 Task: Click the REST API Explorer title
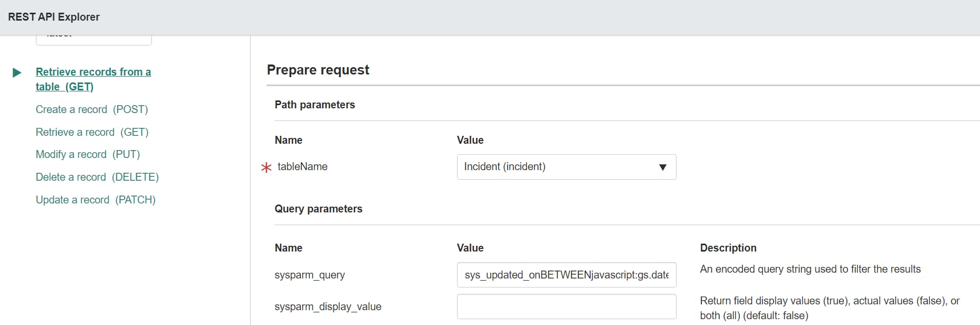click(x=54, y=17)
